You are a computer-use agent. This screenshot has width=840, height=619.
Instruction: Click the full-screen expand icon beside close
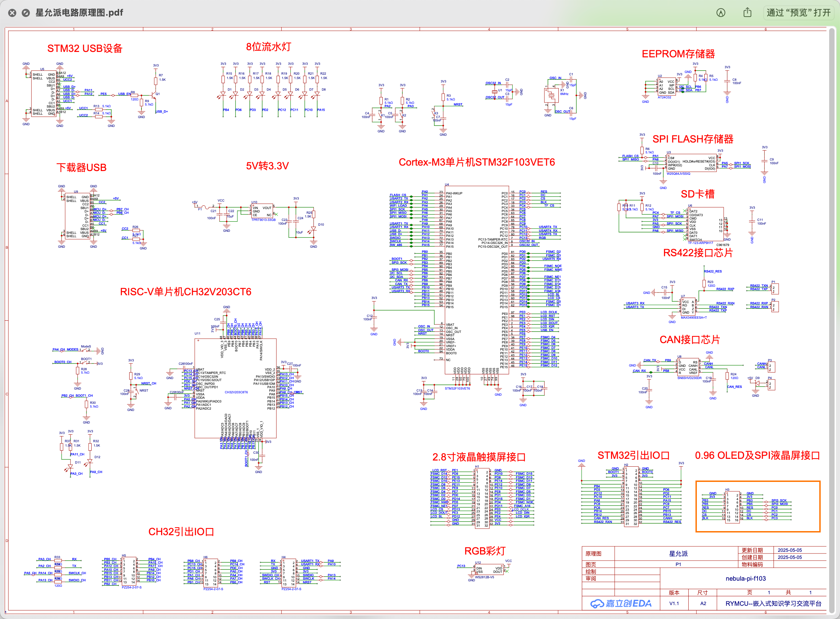pos(26,13)
